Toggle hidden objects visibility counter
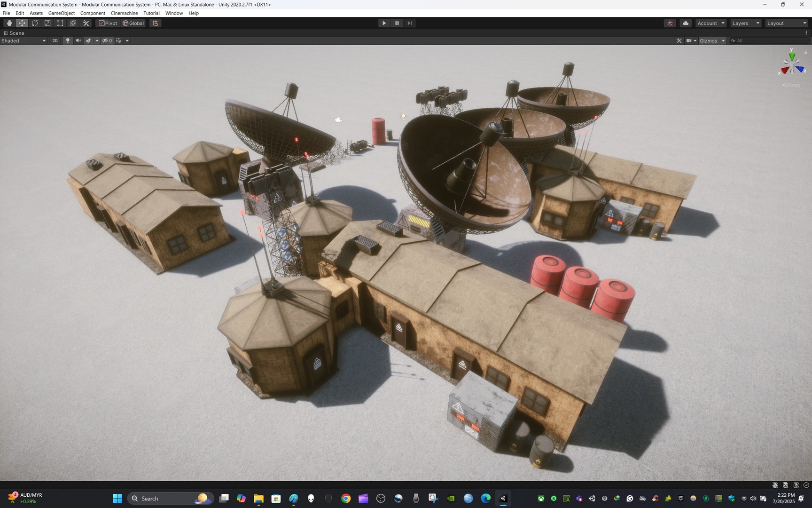812x508 pixels. [x=107, y=41]
